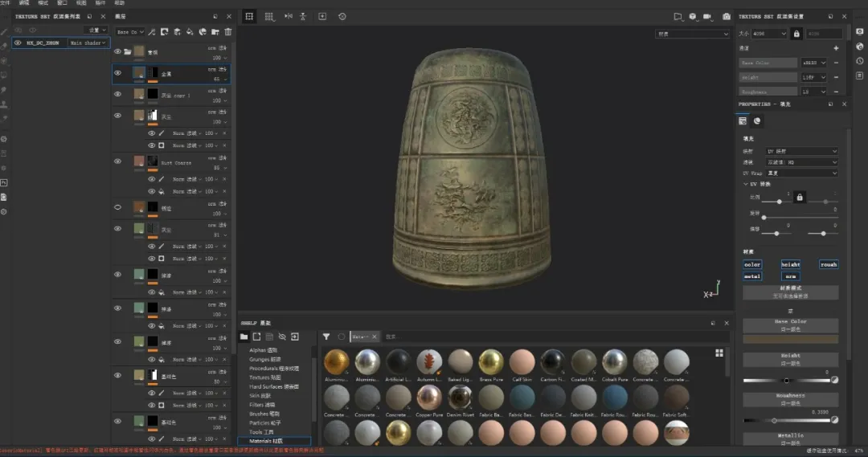This screenshot has height=457, width=868.
Task: Hide the Rust Coarse layer
Action: click(117, 161)
